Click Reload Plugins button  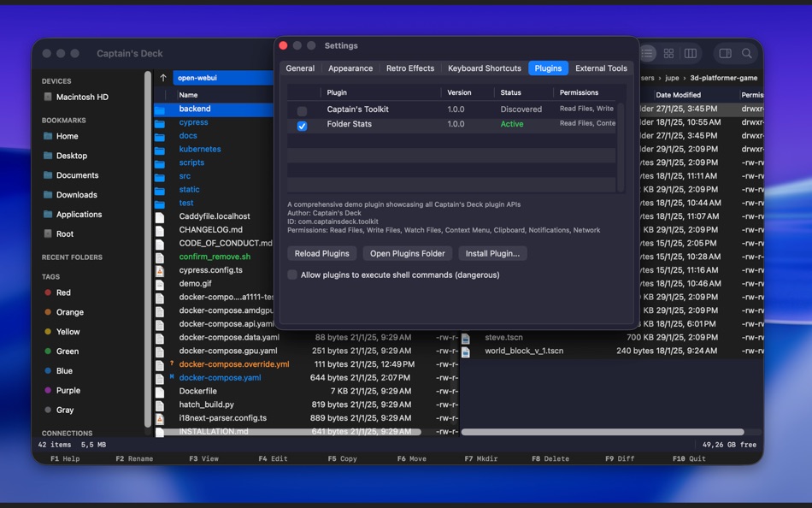[x=321, y=253]
